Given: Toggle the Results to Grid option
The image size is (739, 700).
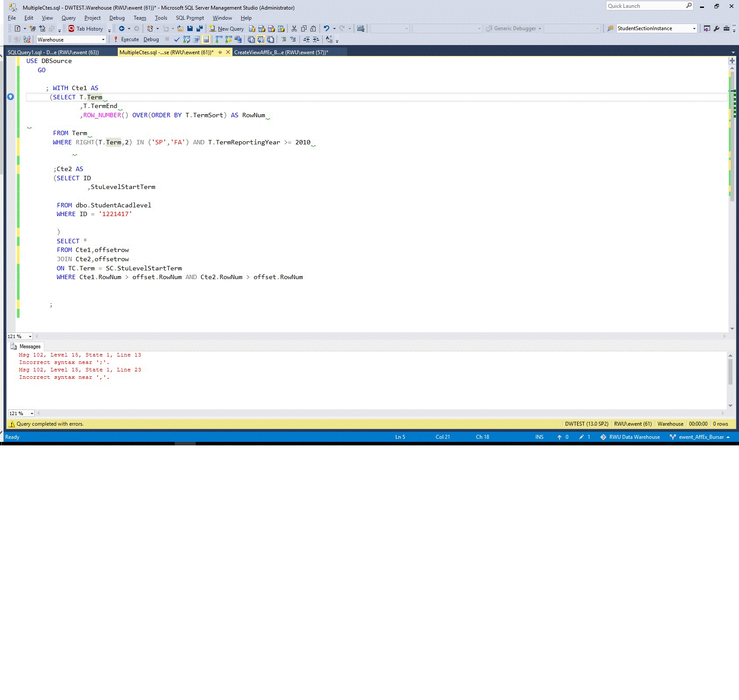Looking at the screenshot, I should tap(261, 39).
